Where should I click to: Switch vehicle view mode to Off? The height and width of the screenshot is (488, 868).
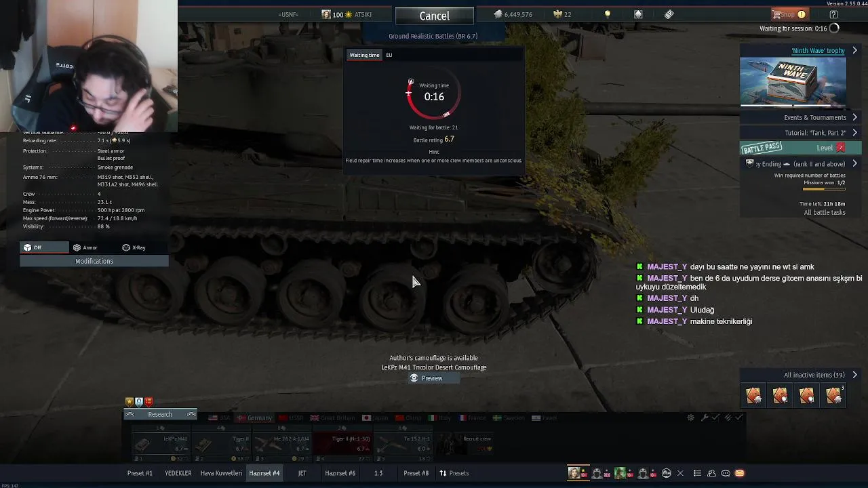pos(44,247)
